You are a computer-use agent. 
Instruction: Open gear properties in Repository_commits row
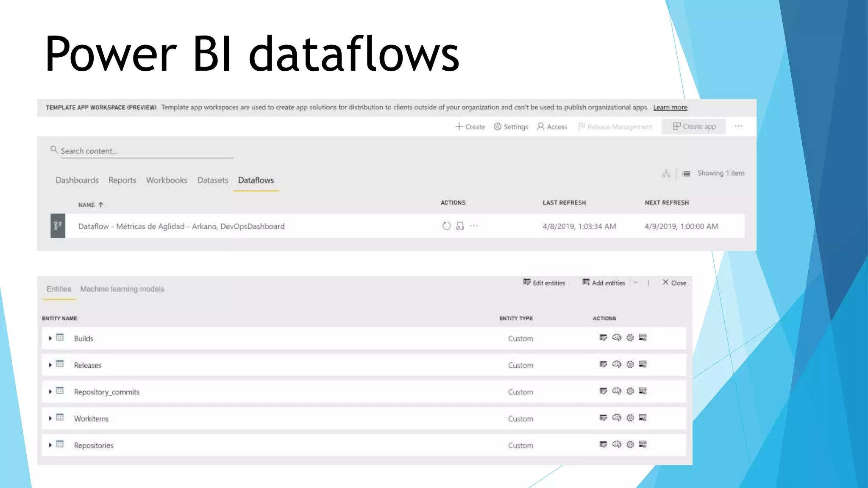tap(630, 391)
